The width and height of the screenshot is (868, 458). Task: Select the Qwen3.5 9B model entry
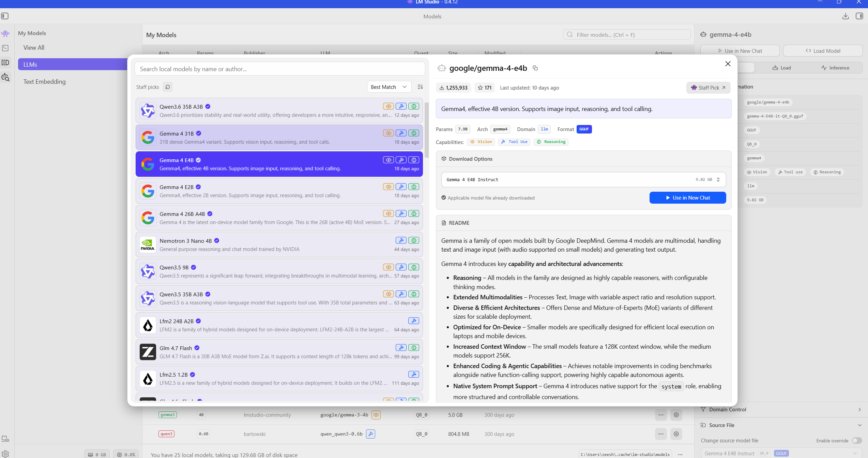tap(279, 271)
